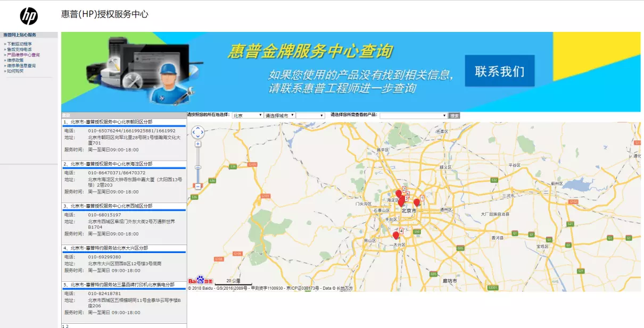Click the HP logo
This screenshot has height=328, width=644.
pyautogui.click(x=29, y=16)
